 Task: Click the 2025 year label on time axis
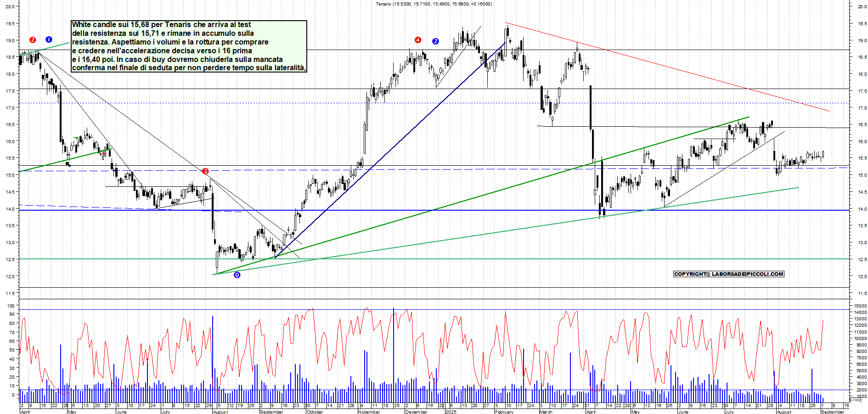pyautogui.click(x=451, y=412)
